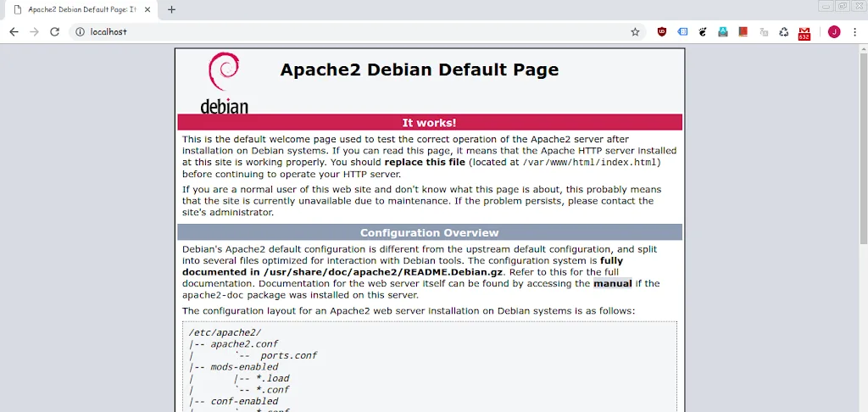Open the blue tag extension icon

(682, 31)
